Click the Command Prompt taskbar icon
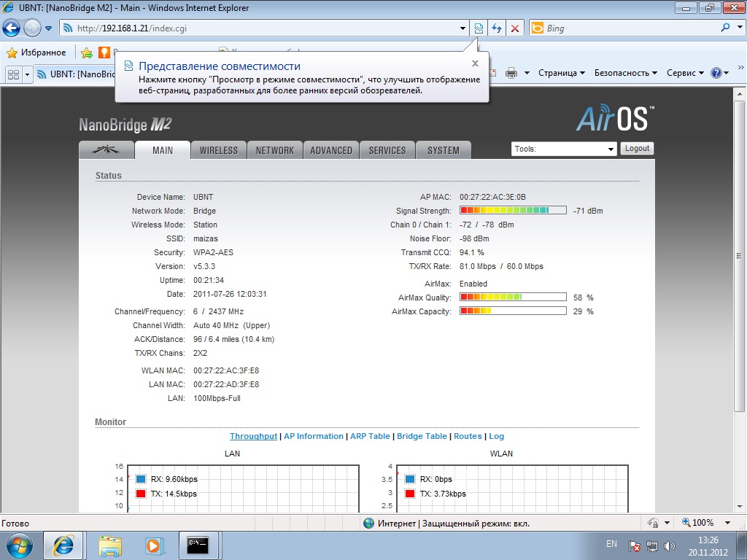This screenshot has width=747, height=560. click(x=198, y=545)
